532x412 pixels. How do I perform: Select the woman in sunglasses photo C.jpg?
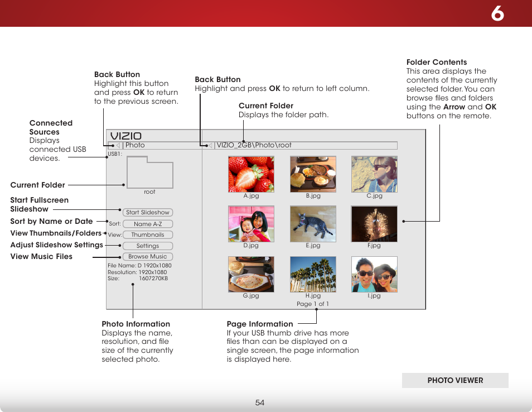pos(374,174)
